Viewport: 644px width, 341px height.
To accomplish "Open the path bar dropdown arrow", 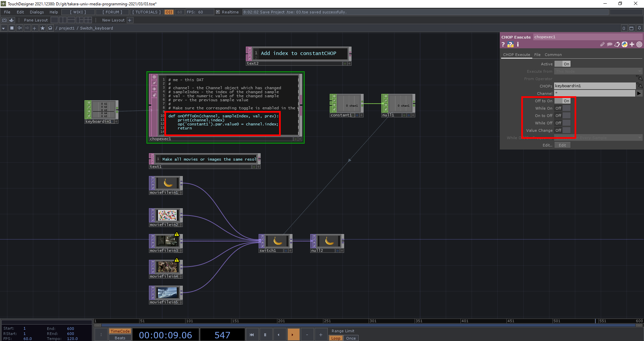I will pos(3,28).
